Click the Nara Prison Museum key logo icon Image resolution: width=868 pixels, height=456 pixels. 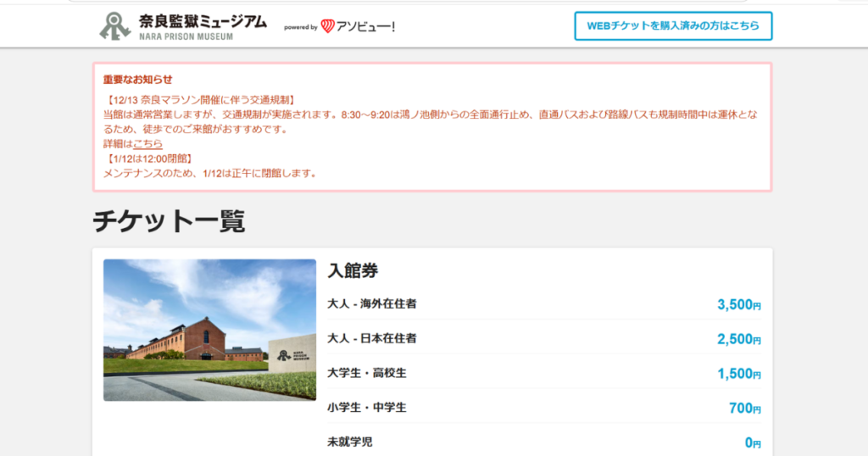(x=115, y=26)
